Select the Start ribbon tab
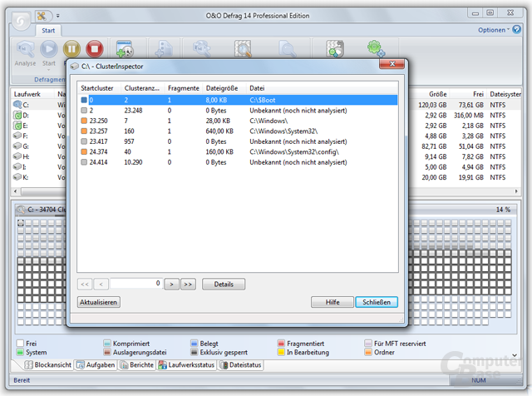 click(x=48, y=31)
